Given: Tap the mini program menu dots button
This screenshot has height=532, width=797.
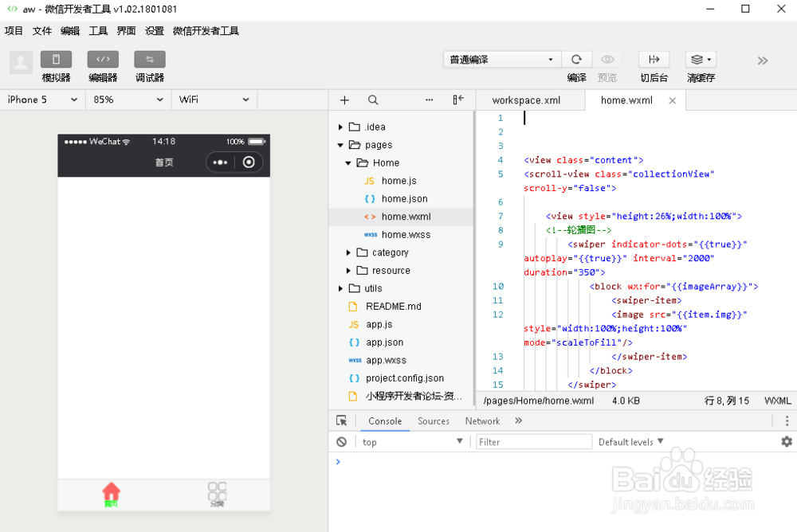Looking at the screenshot, I should [220, 162].
